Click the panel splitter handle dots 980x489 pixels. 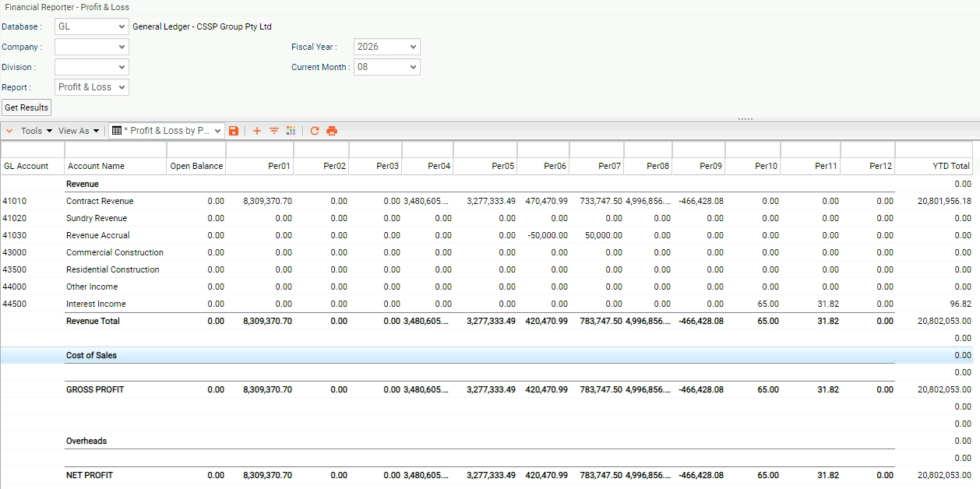point(746,119)
